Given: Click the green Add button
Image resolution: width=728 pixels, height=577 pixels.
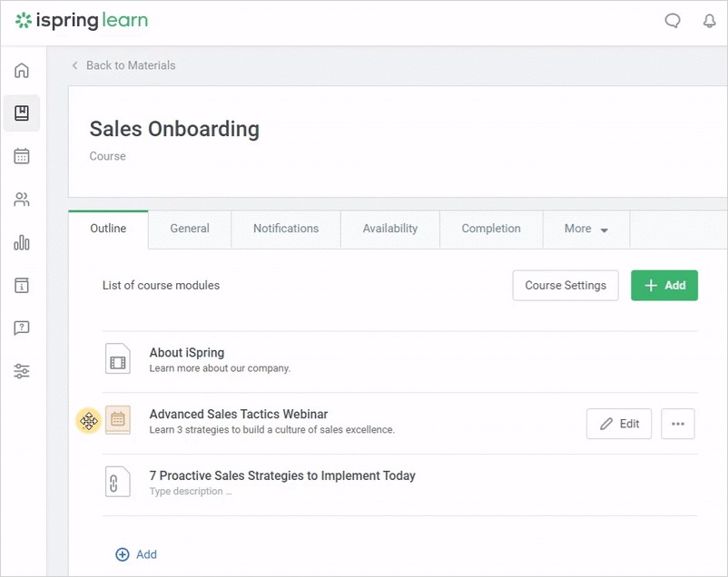Looking at the screenshot, I should (x=664, y=285).
